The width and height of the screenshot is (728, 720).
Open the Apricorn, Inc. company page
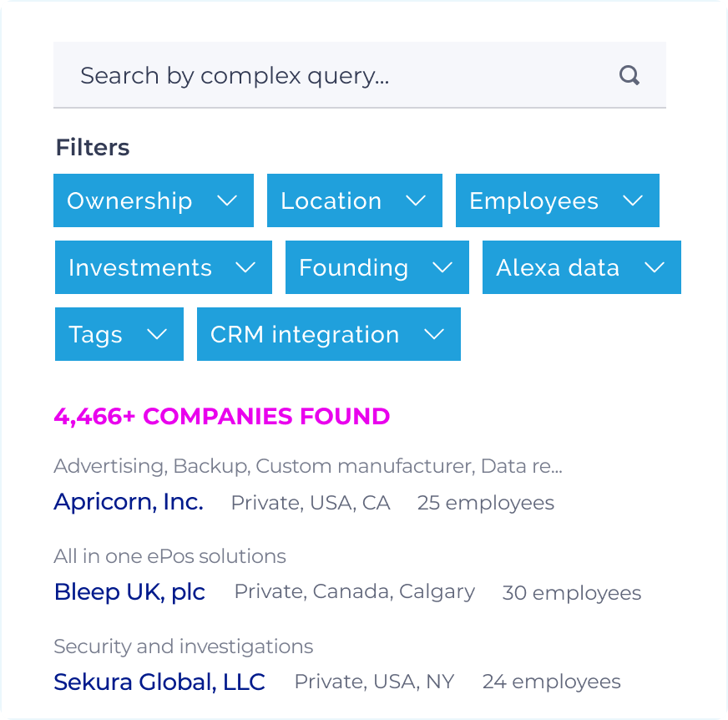pos(128,502)
